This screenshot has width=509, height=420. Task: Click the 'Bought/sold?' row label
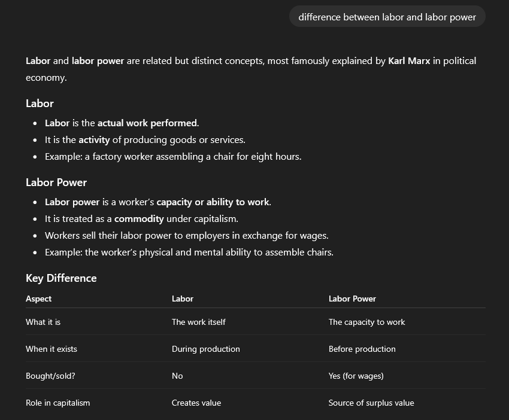pos(50,376)
